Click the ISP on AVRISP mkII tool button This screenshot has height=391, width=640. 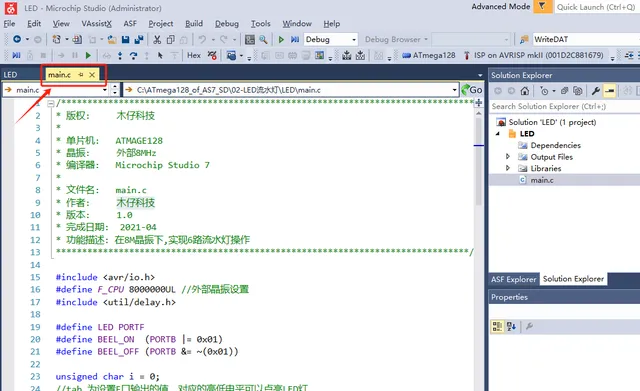533,55
